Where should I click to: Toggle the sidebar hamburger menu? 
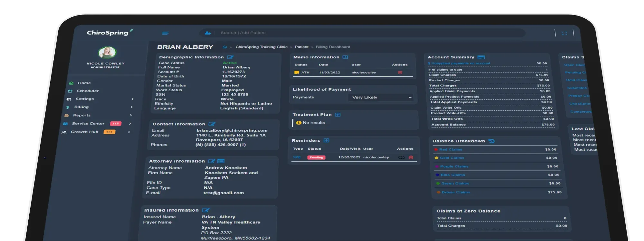(x=166, y=33)
